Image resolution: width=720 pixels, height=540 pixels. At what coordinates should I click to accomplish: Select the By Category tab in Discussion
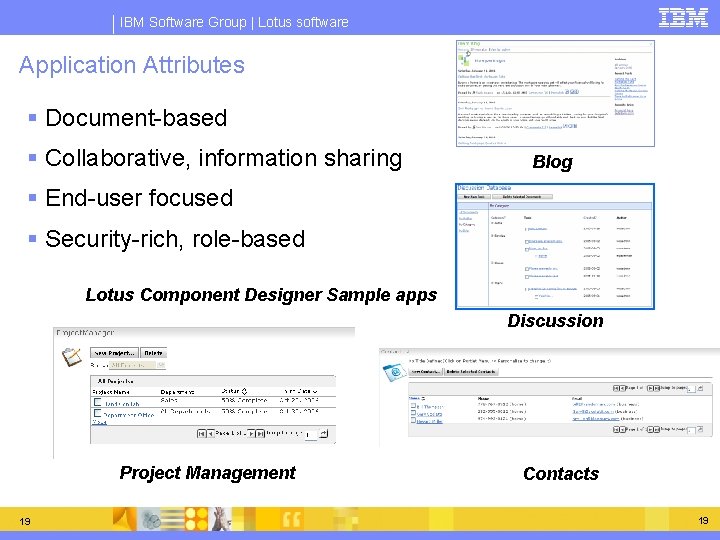tap(499, 206)
